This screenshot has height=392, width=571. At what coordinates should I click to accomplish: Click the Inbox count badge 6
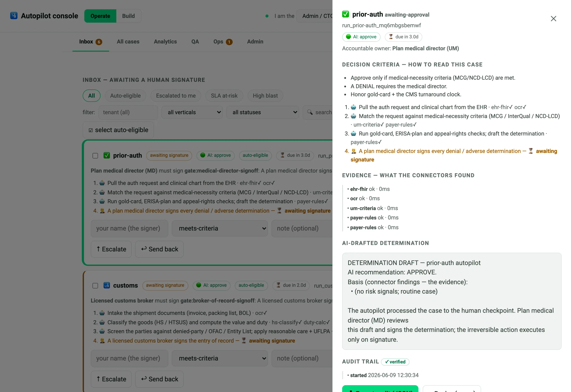coord(99,42)
